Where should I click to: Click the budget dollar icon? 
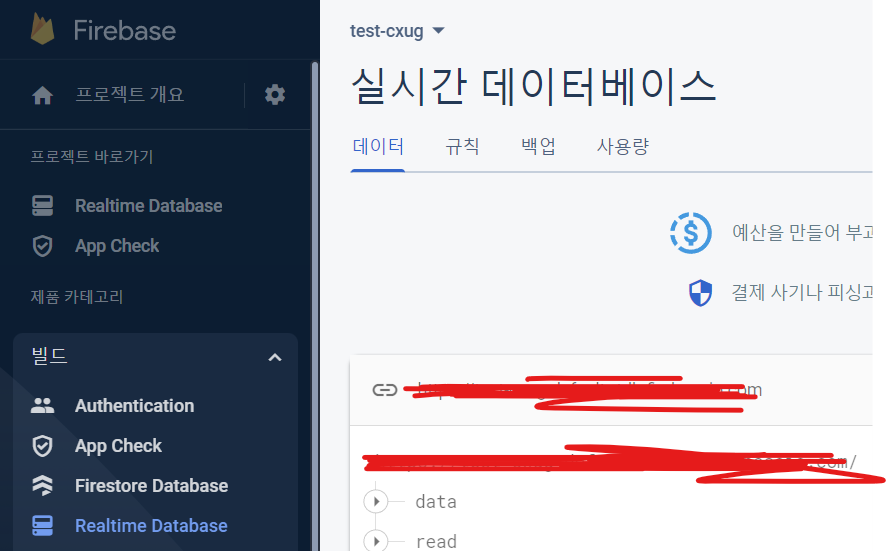pos(690,233)
